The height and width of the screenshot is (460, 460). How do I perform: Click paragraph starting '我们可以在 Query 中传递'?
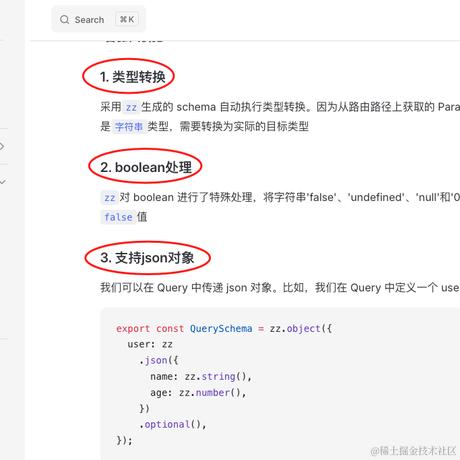click(280, 288)
